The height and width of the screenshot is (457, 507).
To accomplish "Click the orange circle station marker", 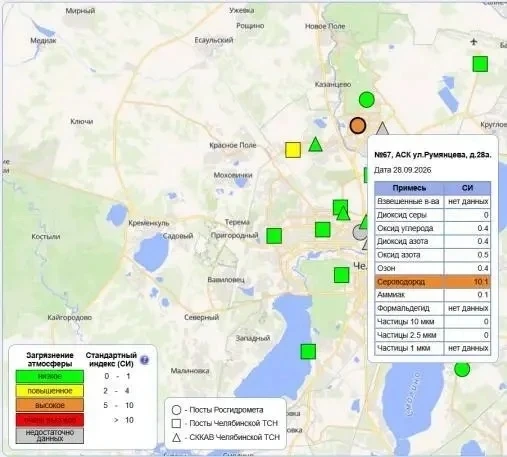I will point(358,126).
